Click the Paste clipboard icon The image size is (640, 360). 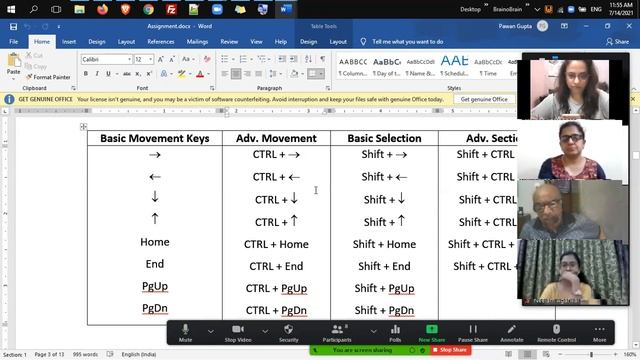(13, 61)
